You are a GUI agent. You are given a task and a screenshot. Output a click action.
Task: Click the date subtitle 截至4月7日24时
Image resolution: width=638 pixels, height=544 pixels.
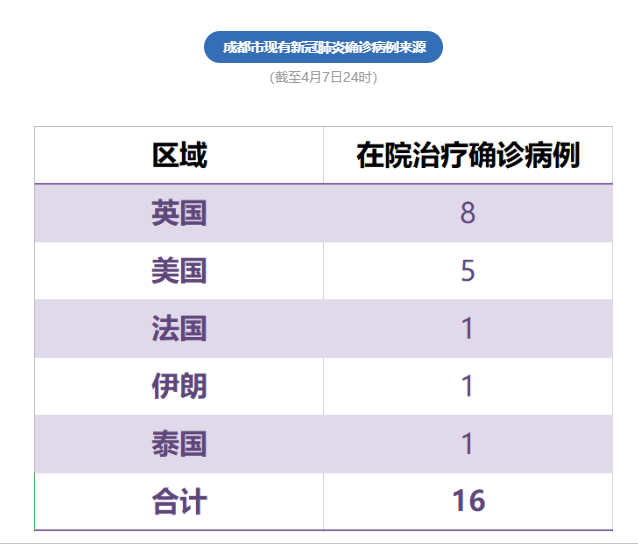323,77
